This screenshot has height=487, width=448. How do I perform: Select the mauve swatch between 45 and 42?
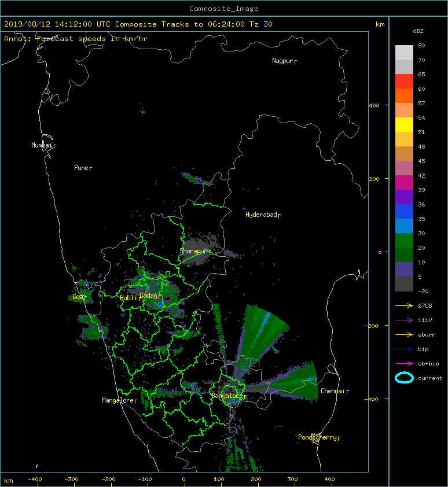404,168
